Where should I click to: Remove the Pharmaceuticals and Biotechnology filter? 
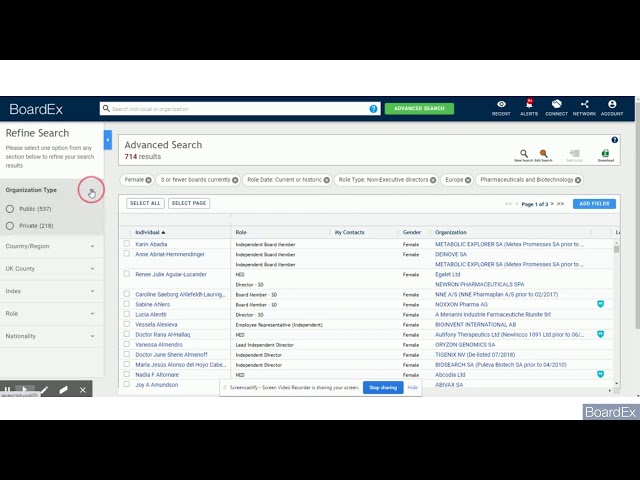[x=578, y=180]
